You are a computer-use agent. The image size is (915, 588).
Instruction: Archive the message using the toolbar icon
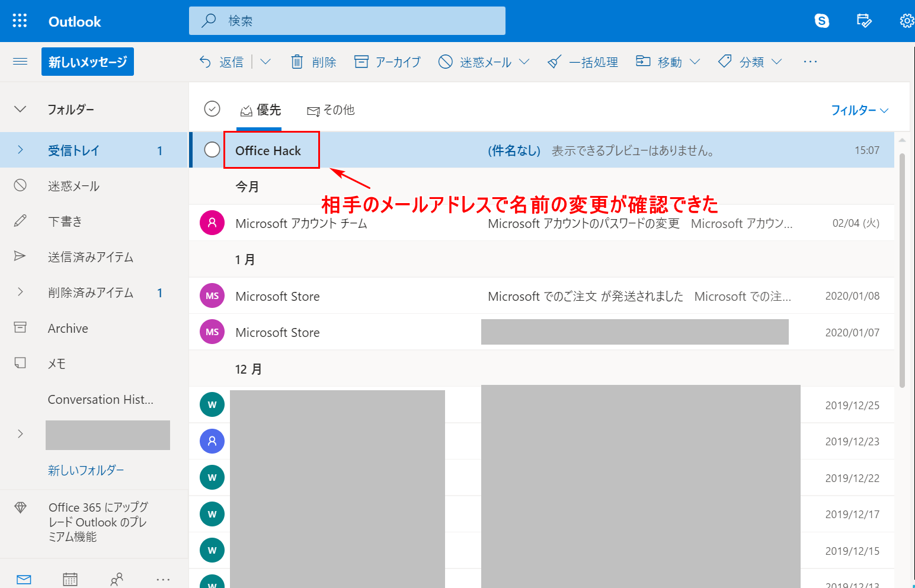[x=387, y=62]
